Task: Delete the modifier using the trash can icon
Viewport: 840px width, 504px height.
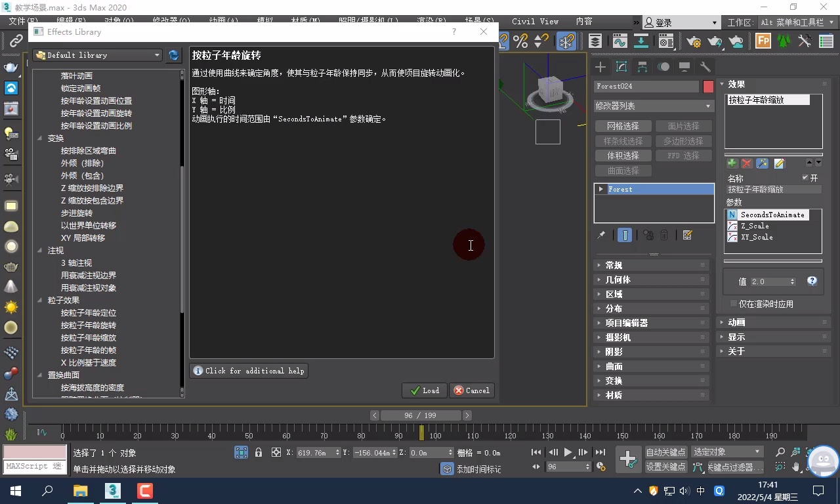Action: coord(664,234)
